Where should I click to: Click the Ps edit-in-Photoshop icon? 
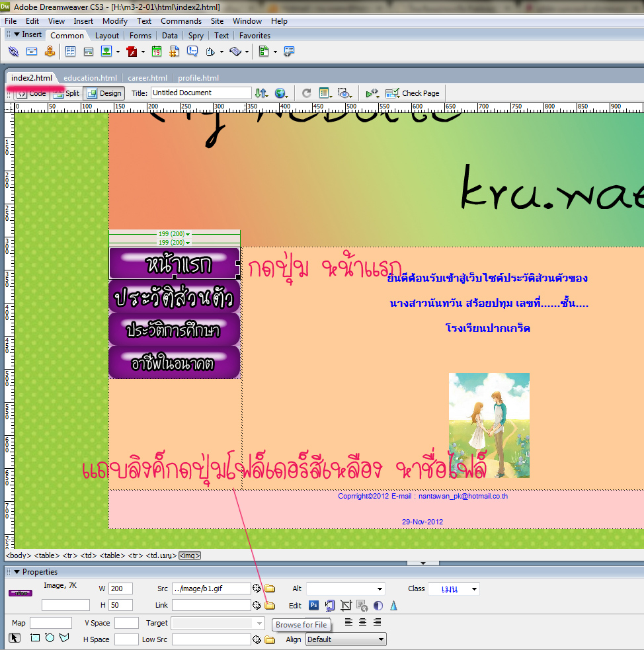pos(313,605)
